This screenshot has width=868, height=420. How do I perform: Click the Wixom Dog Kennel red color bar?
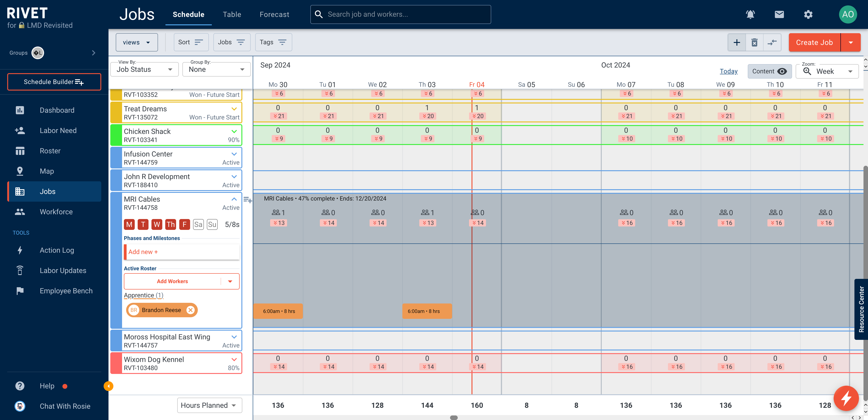point(116,363)
